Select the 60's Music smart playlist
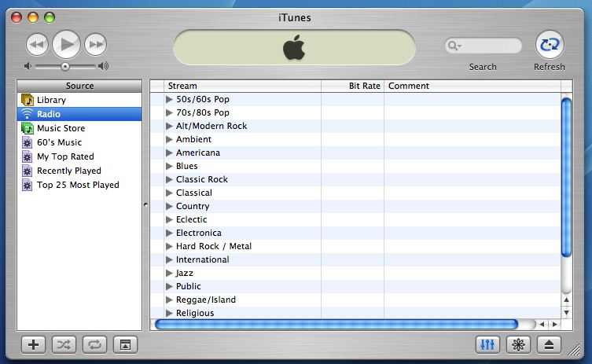592x364 pixels. 79,142
